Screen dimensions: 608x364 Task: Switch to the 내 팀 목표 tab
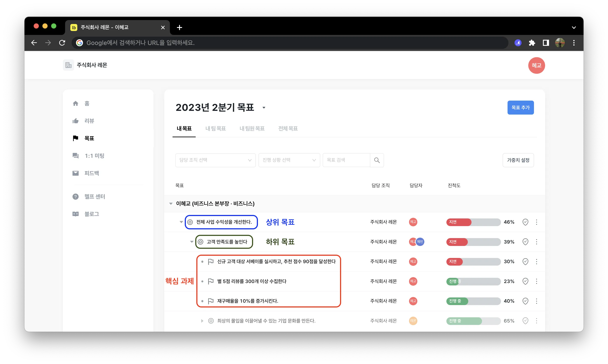click(216, 129)
